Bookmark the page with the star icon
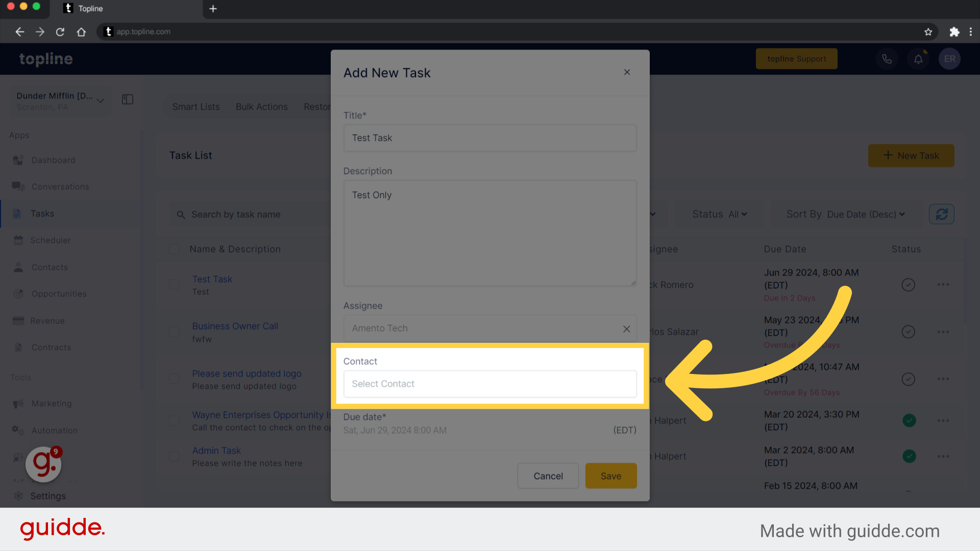 (x=928, y=32)
